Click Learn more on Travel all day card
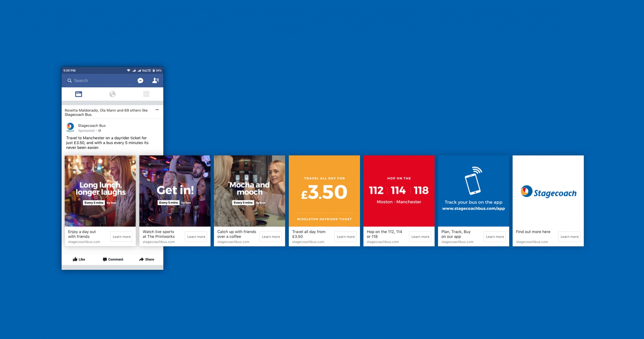Screen dimensions: 644x339 click(346, 237)
